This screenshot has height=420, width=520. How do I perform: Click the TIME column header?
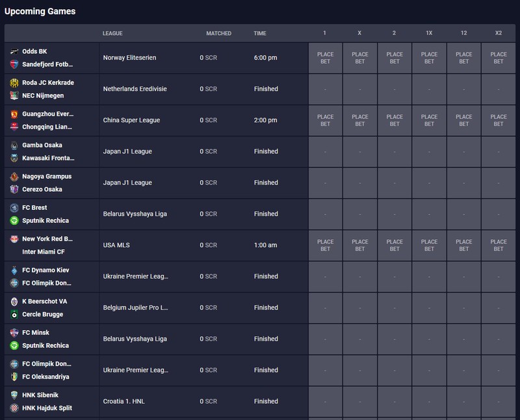point(260,33)
